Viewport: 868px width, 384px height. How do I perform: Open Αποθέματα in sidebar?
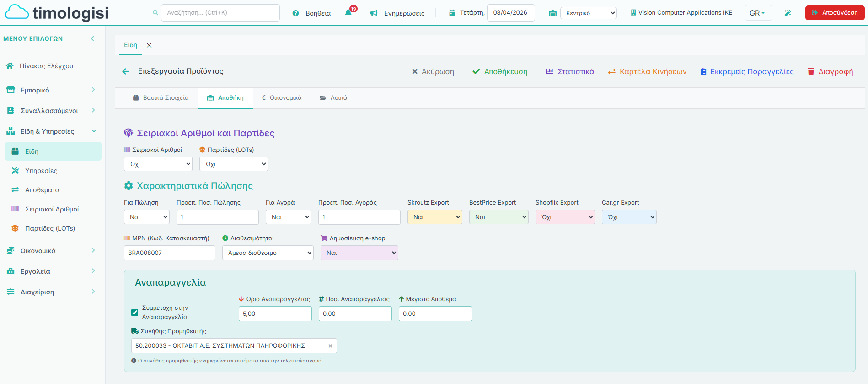[x=53, y=190]
